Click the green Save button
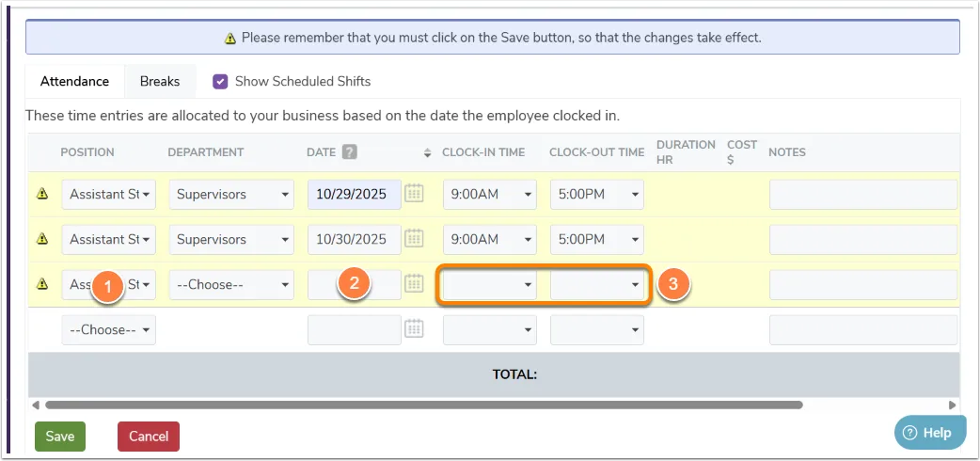The width and height of the screenshot is (980, 461). click(60, 437)
